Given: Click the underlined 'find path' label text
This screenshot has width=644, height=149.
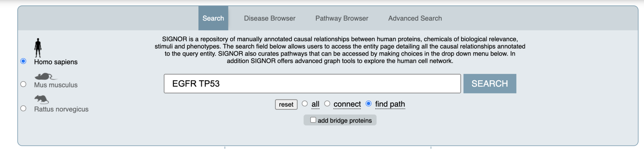Looking at the screenshot, I should tap(390, 104).
